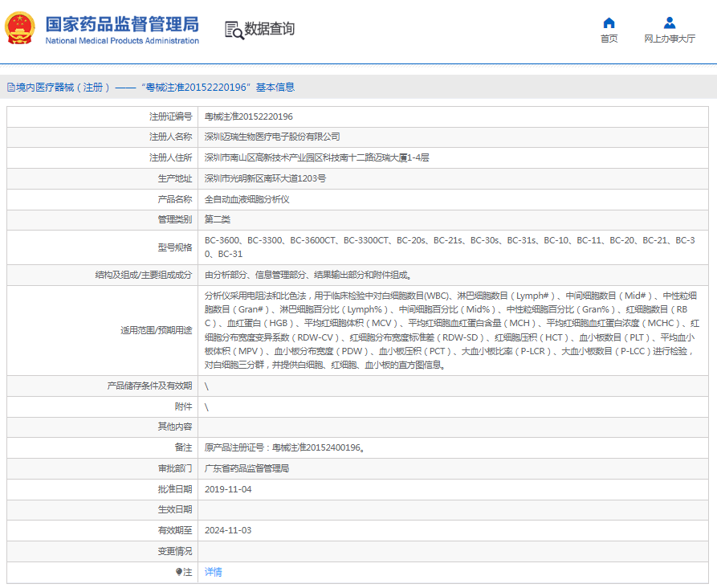Click the product name 全自动血液细胞分析仪
Image resolution: width=717 pixels, height=588 pixels.
coord(246,199)
